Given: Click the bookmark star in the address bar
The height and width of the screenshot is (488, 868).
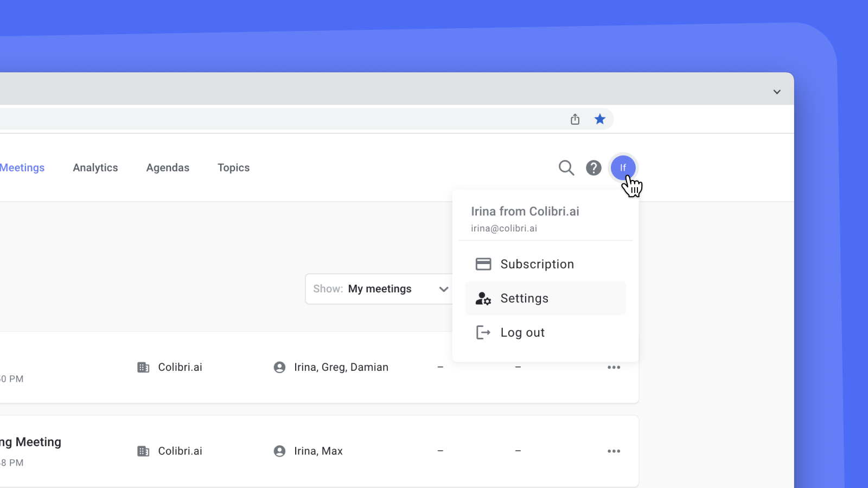Looking at the screenshot, I should tap(599, 119).
